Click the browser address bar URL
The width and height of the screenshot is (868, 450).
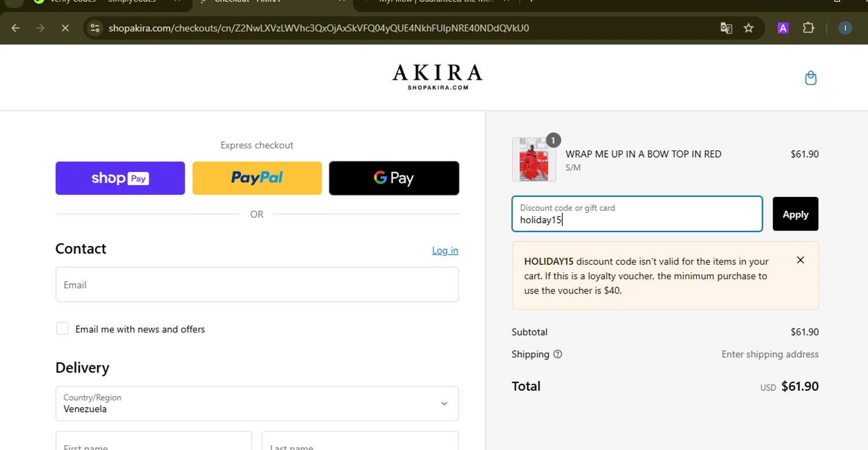(318, 28)
